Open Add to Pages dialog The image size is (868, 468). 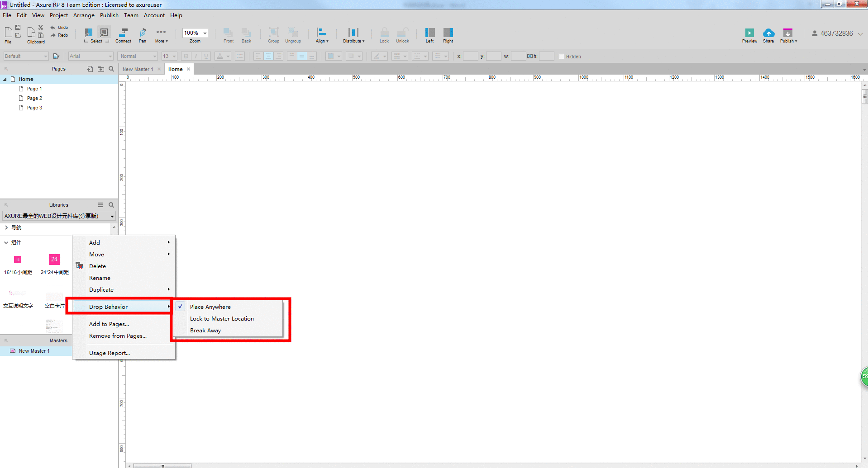(x=109, y=324)
